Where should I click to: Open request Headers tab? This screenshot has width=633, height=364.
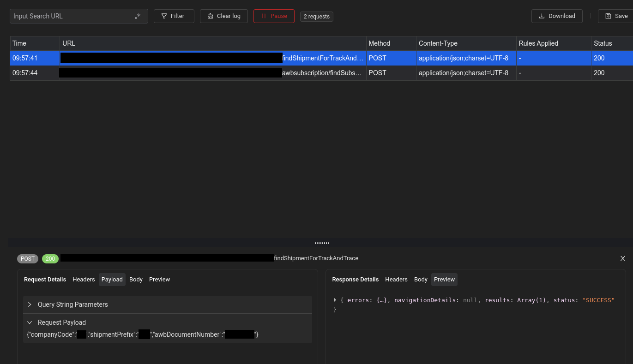tap(84, 280)
